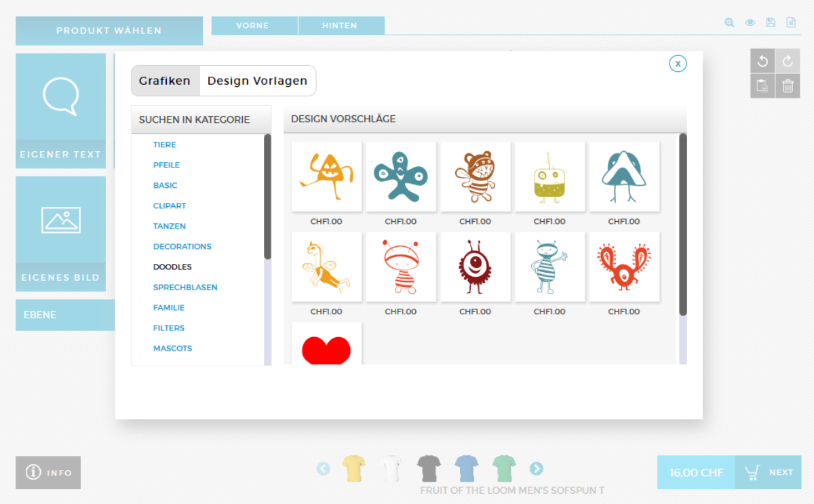Image resolution: width=814 pixels, height=504 pixels.
Task: Click the zoom magnifier icon
Action: point(729,22)
